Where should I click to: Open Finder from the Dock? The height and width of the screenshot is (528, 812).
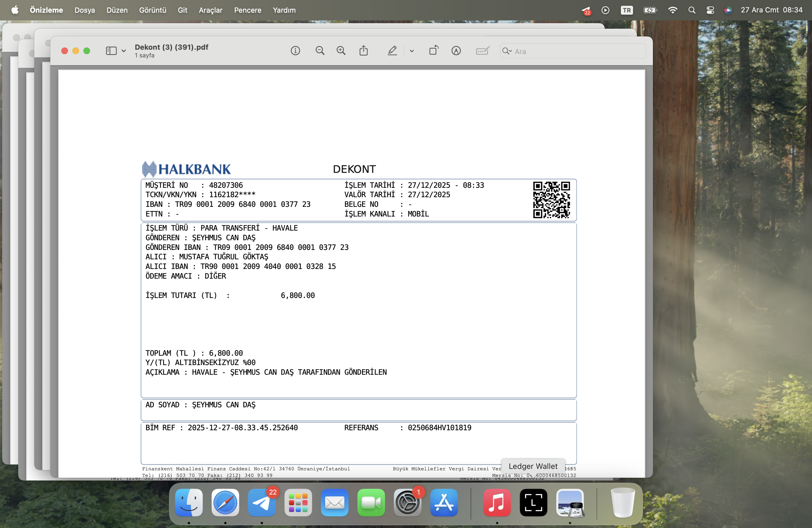189,502
